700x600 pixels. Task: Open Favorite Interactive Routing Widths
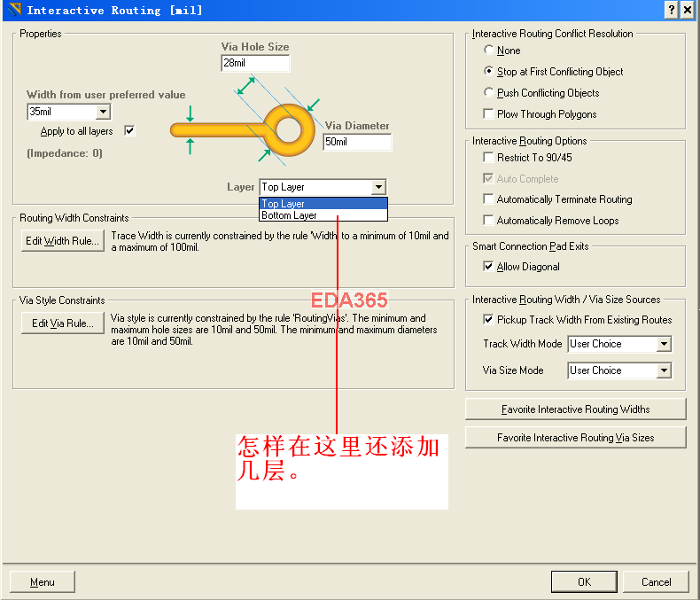575,409
